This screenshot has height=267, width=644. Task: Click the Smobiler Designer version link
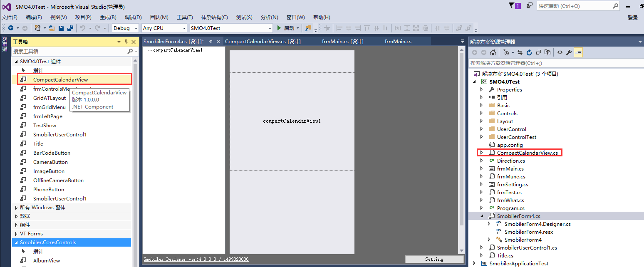pos(196,259)
